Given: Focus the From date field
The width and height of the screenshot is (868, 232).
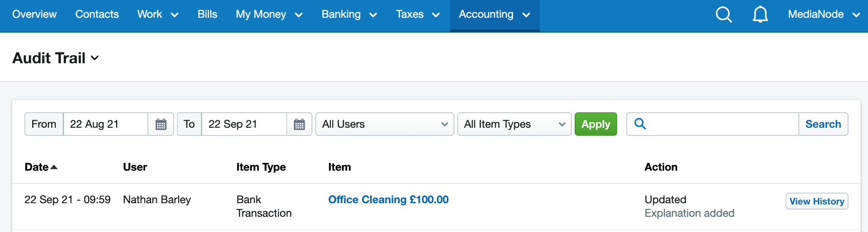Looking at the screenshot, I should tap(106, 124).
